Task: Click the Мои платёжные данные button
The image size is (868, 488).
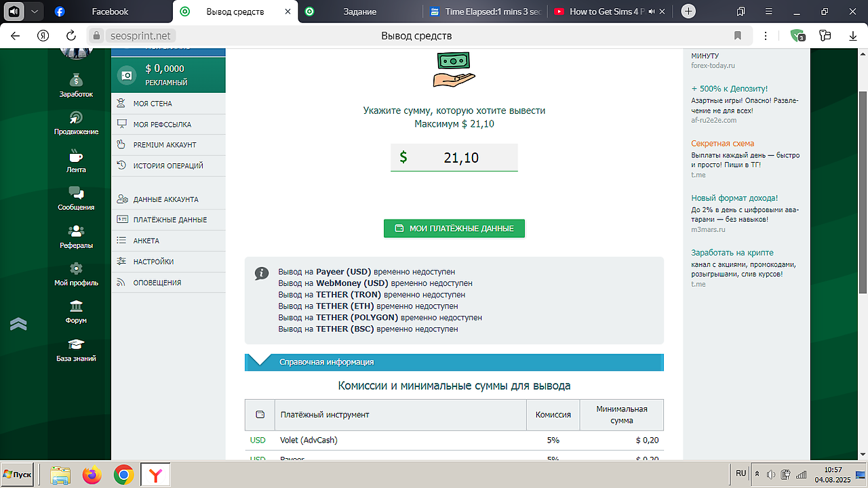Action: [454, 228]
